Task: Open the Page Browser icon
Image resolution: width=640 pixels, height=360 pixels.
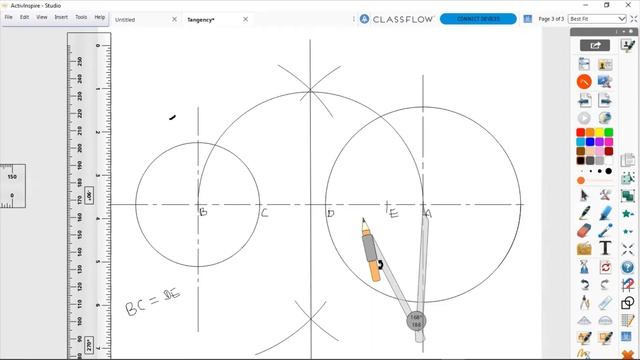Action: coord(584,64)
